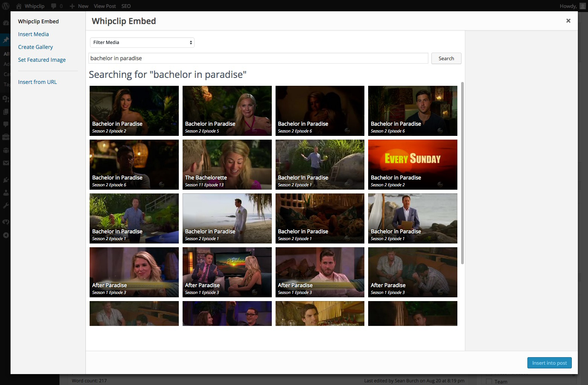Select Whipclip Embed in the left menu

(38, 21)
